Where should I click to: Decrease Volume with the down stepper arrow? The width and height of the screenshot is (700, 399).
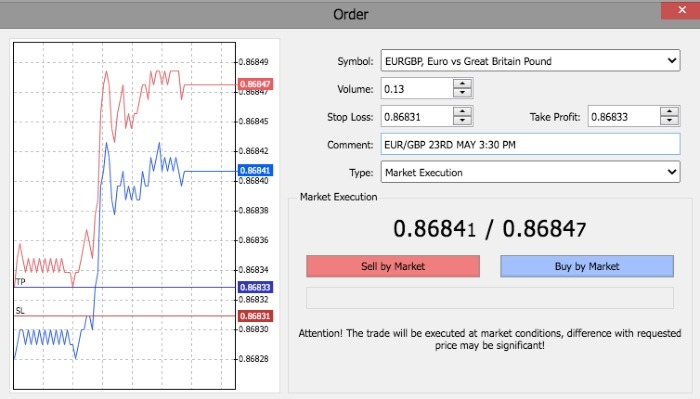tap(462, 93)
